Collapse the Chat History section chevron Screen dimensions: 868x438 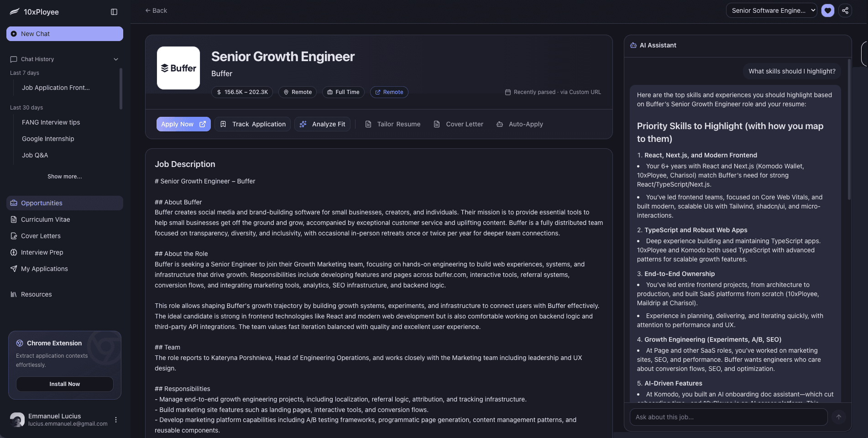pos(116,59)
